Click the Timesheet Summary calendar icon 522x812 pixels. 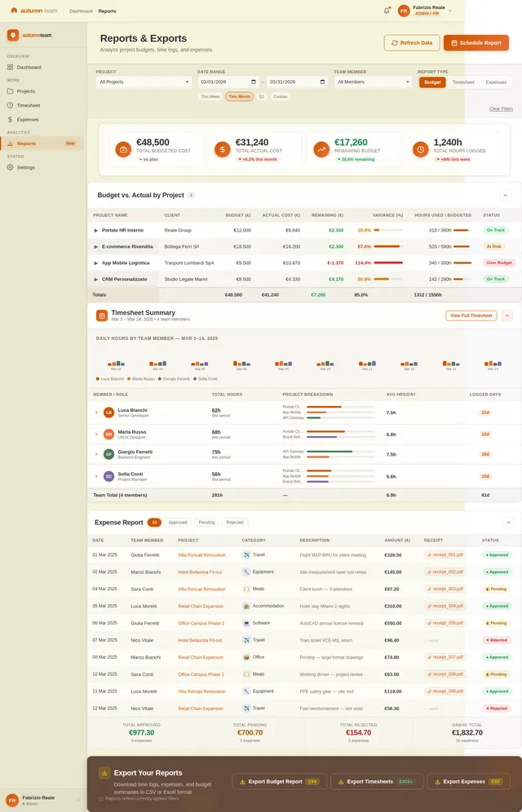[x=102, y=316]
